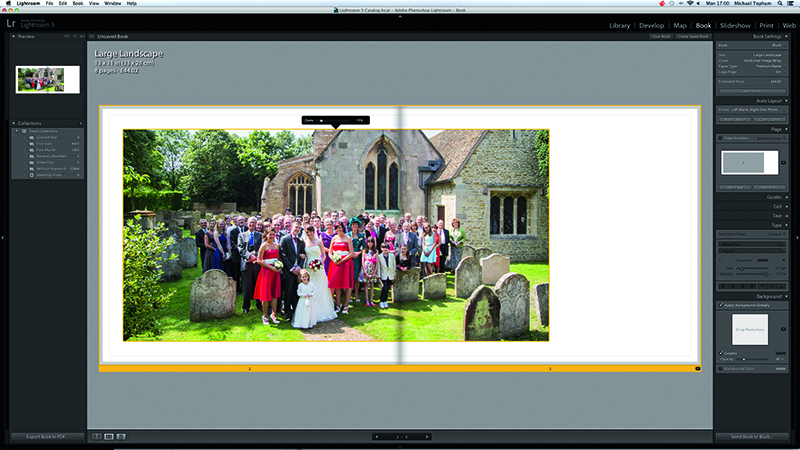Collapse Collections panel
The image size is (800, 450).
(x=14, y=123)
